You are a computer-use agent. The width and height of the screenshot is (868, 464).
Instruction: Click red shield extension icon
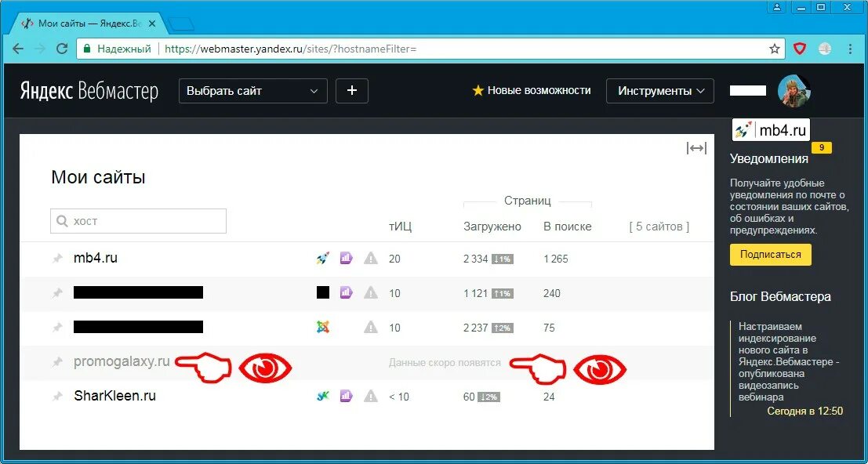click(800, 49)
